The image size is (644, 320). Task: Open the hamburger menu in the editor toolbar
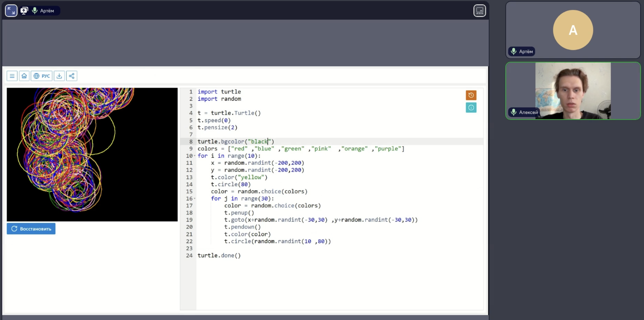tap(12, 76)
